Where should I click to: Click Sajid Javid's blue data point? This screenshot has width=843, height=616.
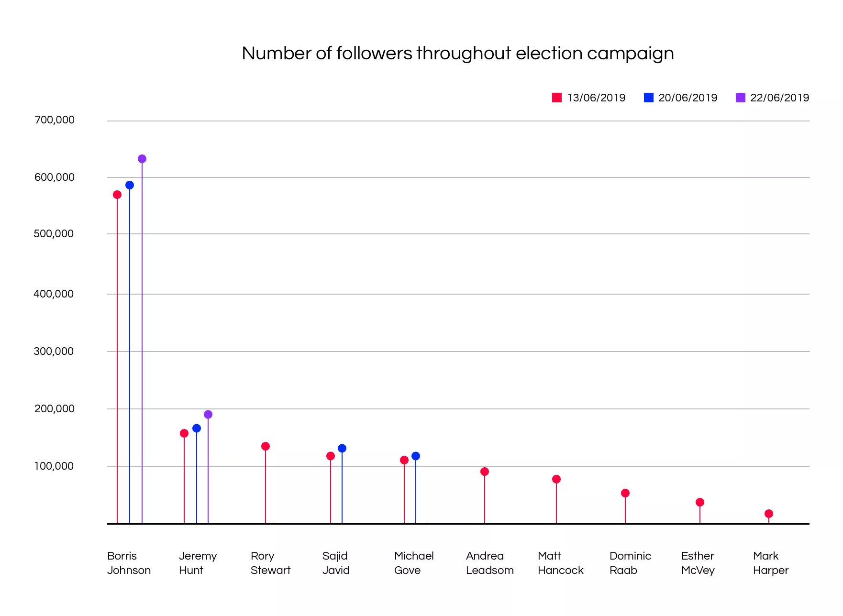click(342, 448)
